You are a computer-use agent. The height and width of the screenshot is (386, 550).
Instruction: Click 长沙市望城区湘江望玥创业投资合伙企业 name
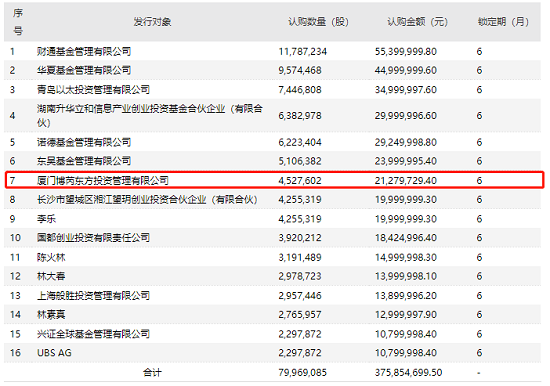click(x=148, y=199)
